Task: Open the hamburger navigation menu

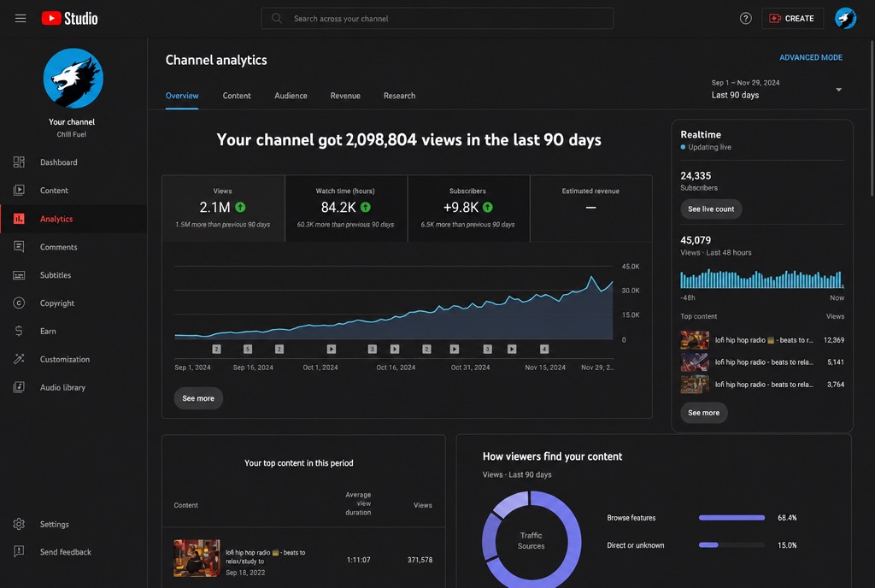Action: pos(21,19)
